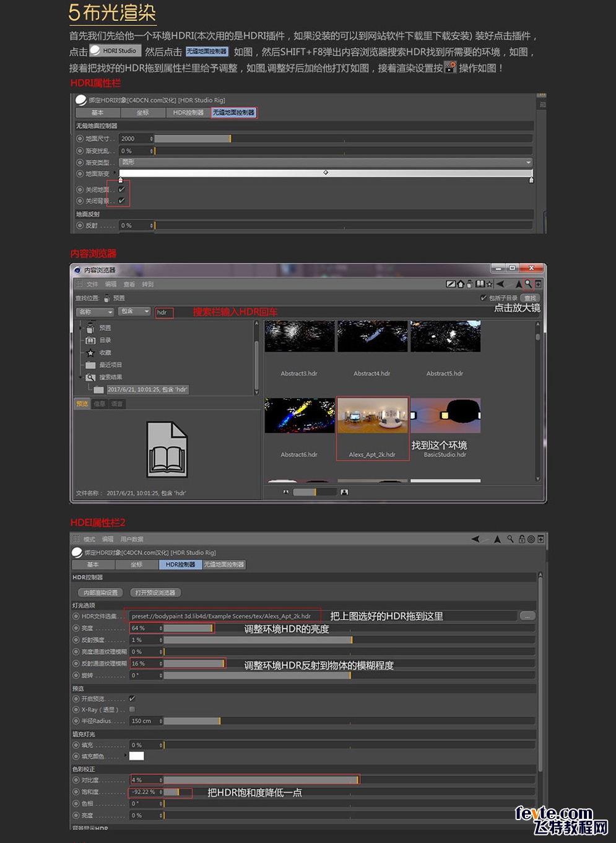
Task: Click the up arrow in content browser toolbar
Action: (518, 284)
